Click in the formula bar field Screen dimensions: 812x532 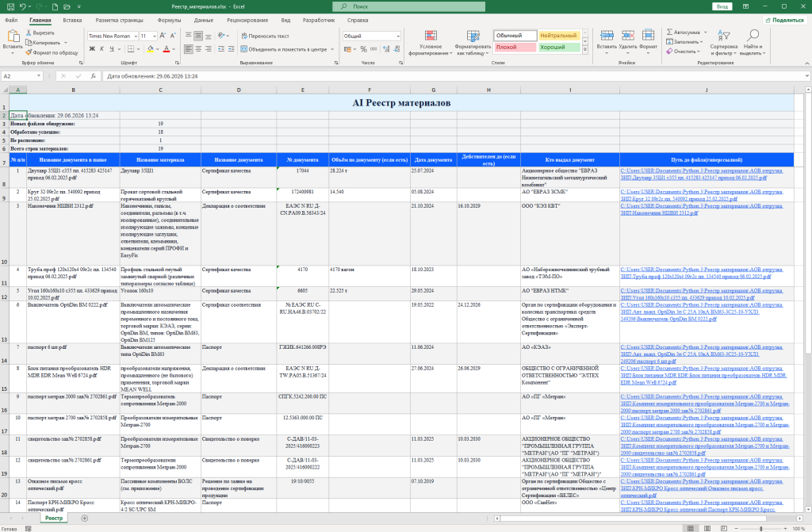(x=454, y=76)
